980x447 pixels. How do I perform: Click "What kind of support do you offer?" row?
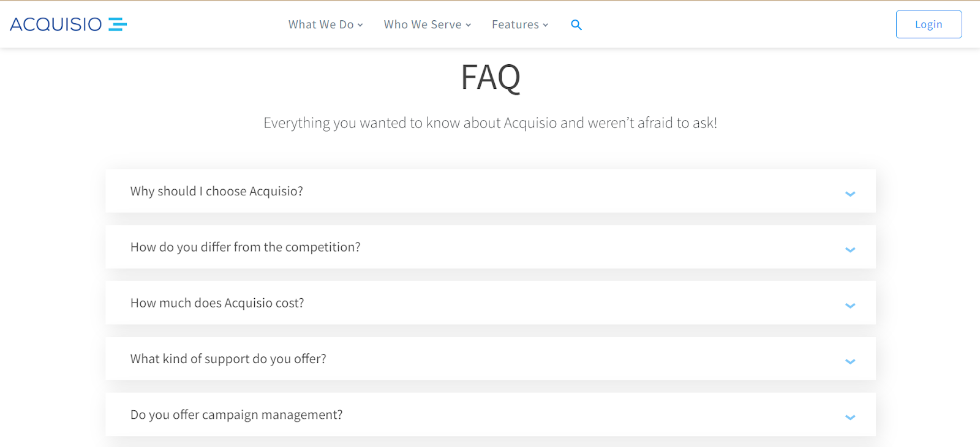[x=228, y=359]
